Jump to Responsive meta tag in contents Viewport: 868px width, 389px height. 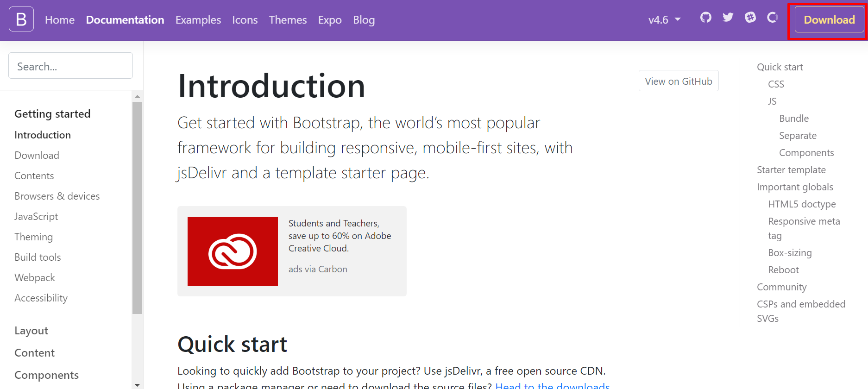804,228
